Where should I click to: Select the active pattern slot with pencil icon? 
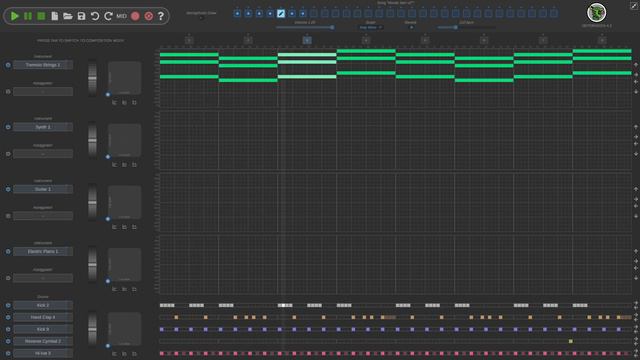pyautogui.click(x=281, y=13)
